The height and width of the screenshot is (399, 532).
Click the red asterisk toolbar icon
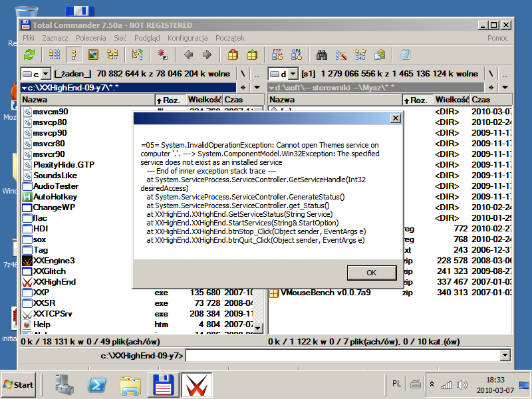point(162,55)
